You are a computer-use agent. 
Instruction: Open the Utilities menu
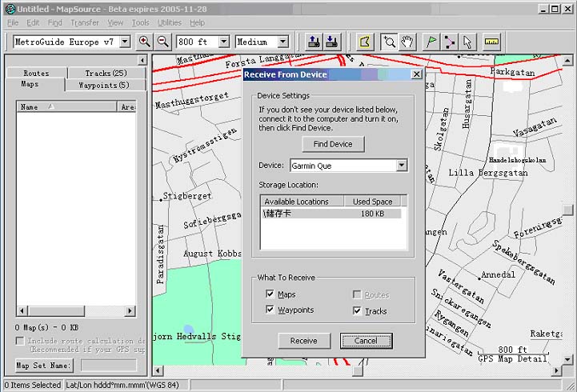(x=170, y=22)
